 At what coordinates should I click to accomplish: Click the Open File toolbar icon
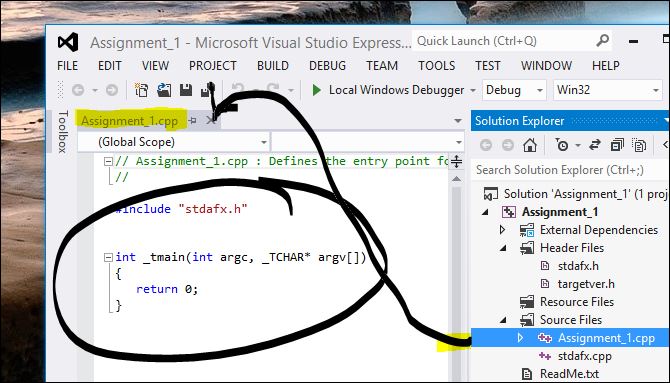(164, 90)
